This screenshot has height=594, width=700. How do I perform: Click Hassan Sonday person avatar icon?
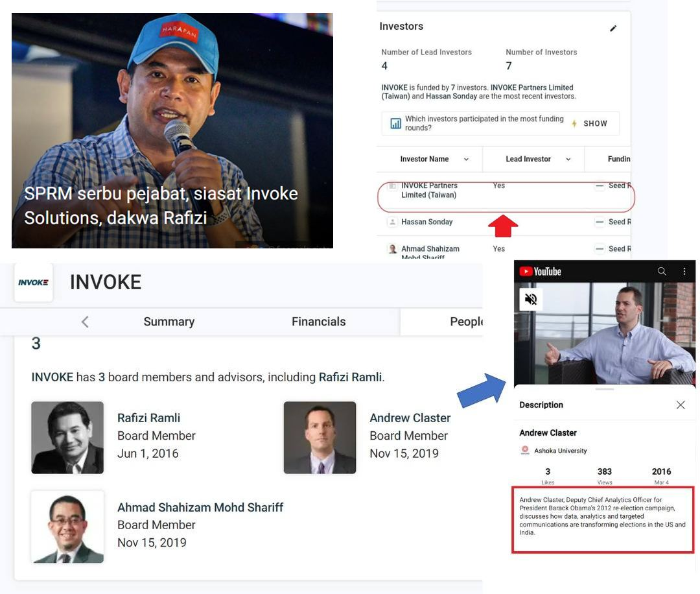coord(392,222)
